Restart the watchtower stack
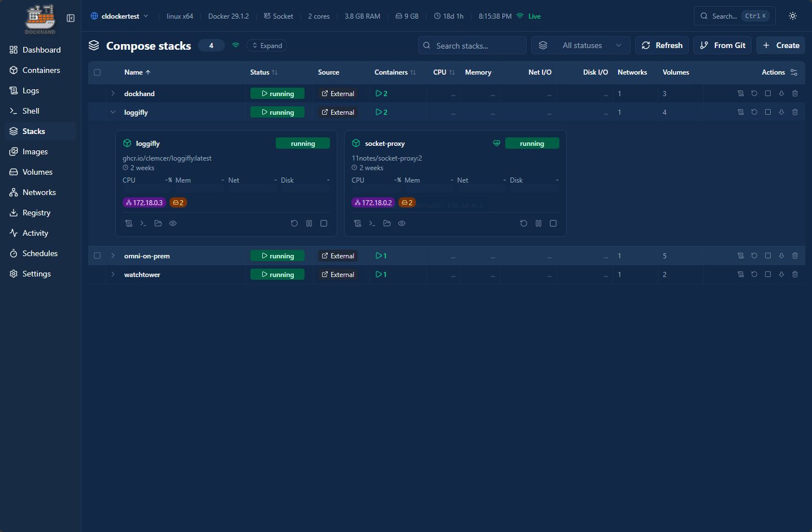 pos(754,274)
